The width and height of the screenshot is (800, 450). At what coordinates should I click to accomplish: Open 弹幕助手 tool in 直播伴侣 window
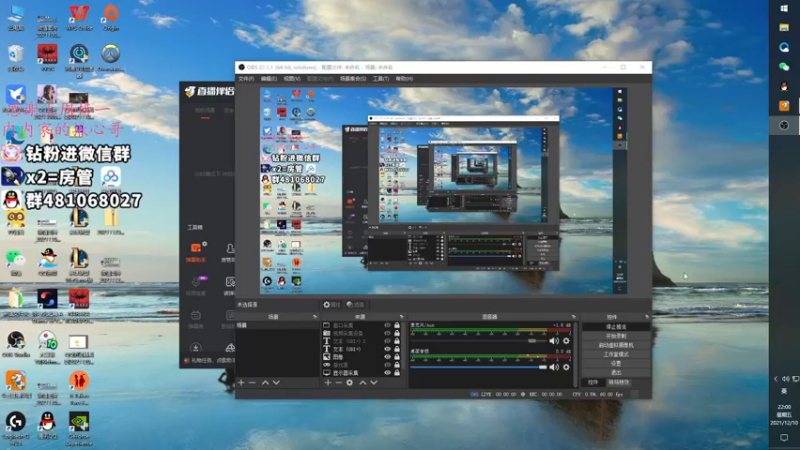195,252
